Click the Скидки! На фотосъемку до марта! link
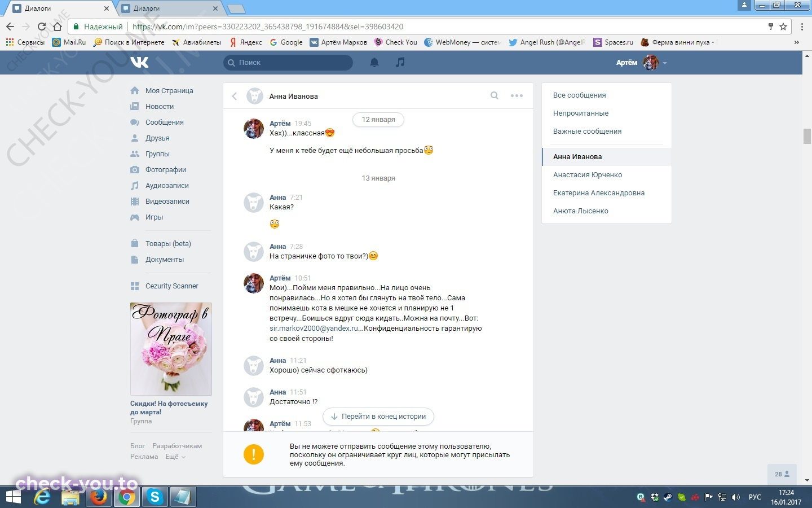 pyautogui.click(x=169, y=408)
